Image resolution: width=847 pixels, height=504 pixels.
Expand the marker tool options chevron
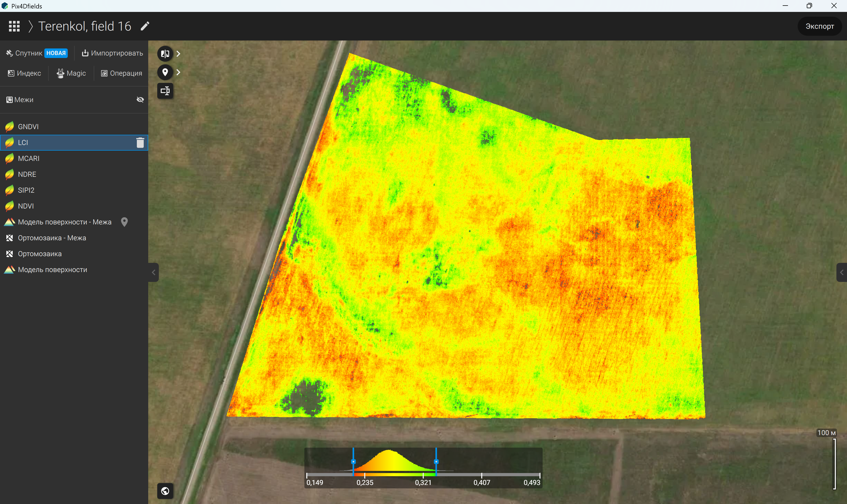click(x=178, y=72)
